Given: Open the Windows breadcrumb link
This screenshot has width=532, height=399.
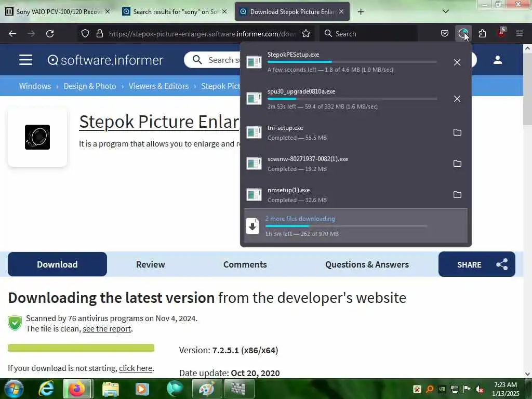Looking at the screenshot, I should point(35,86).
